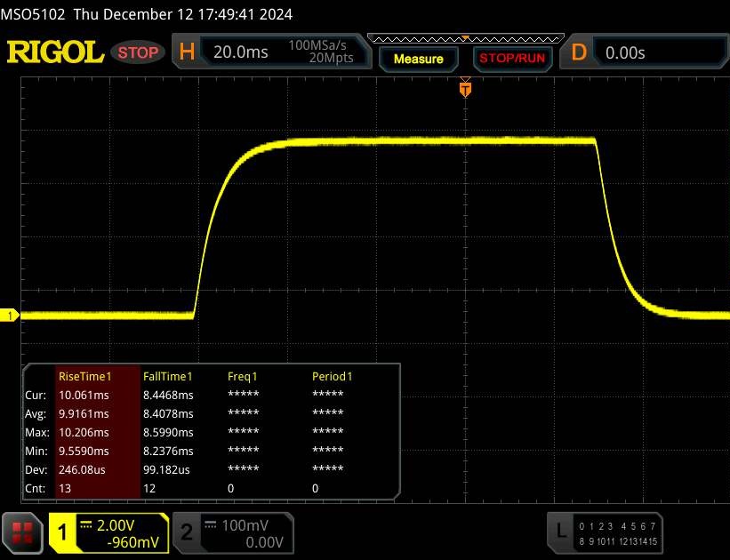Click current fall time 8.4468ms
The height and width of the screenshot is (560, 730).
pos(168,395)
